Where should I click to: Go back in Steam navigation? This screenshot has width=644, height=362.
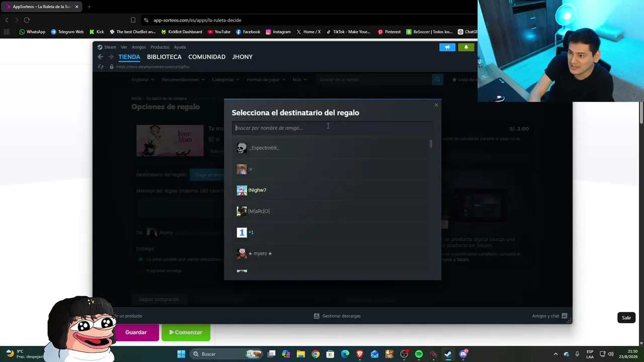tap(100, 57)
